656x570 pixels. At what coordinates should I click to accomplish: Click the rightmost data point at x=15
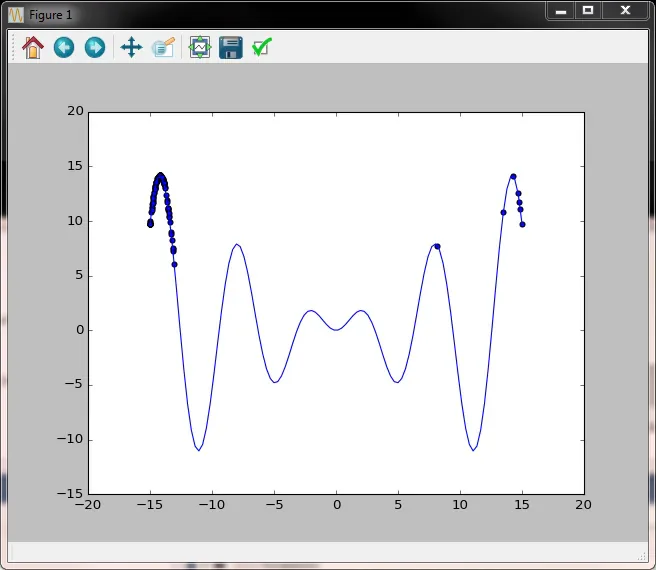(522, 225)
